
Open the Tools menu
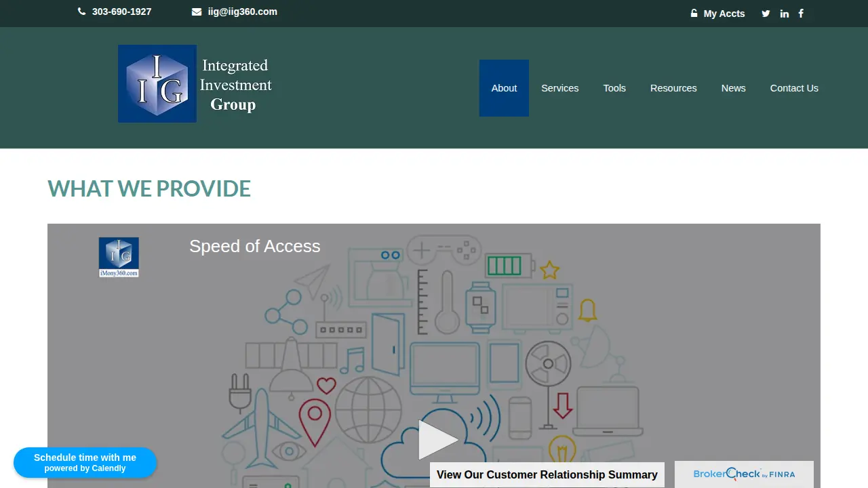point(614,88)
